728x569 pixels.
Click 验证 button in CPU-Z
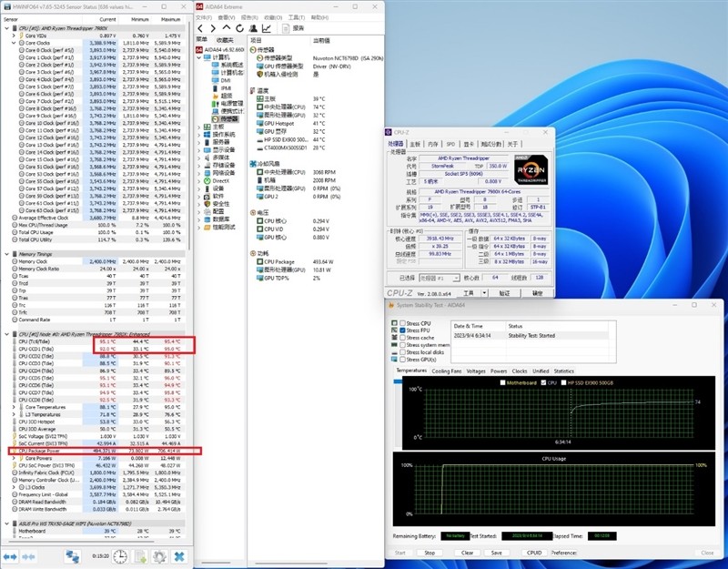click(x=504, y=293)
